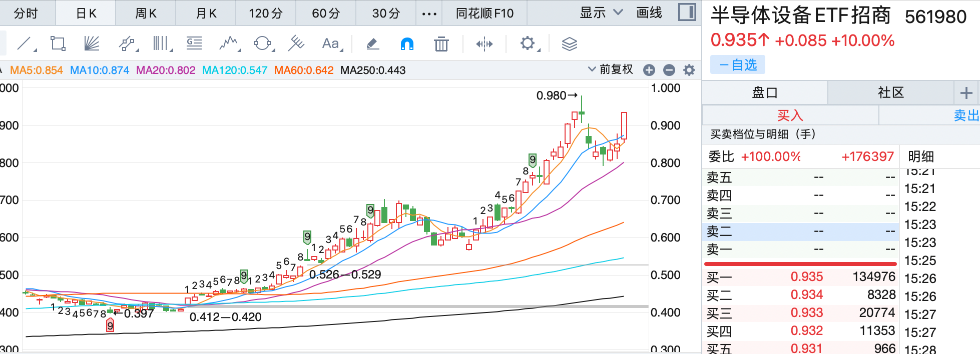Open indicator settings gear beside zoom icons
980x354 pixels.
click(x=689, y=70)
